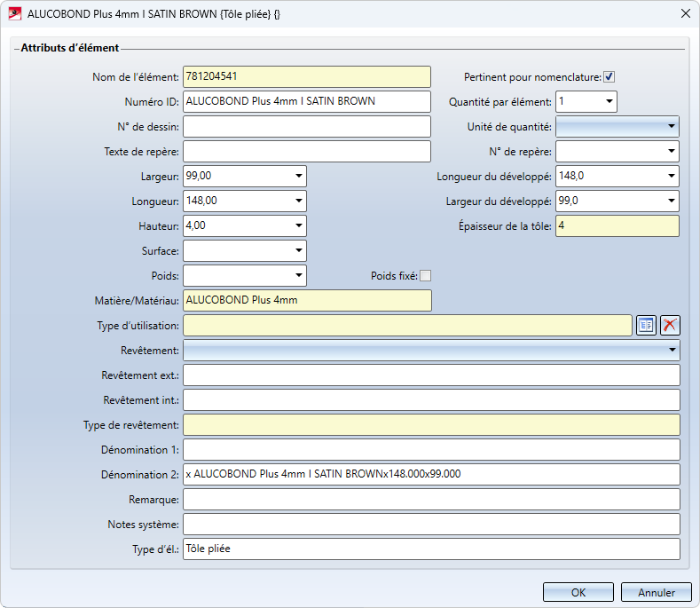Click the OK button
The height and width of the screenshot is (608, 700).
click(x=578, y=592)
